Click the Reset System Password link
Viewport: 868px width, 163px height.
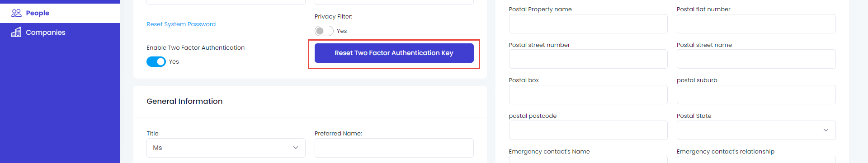[181, 24]
